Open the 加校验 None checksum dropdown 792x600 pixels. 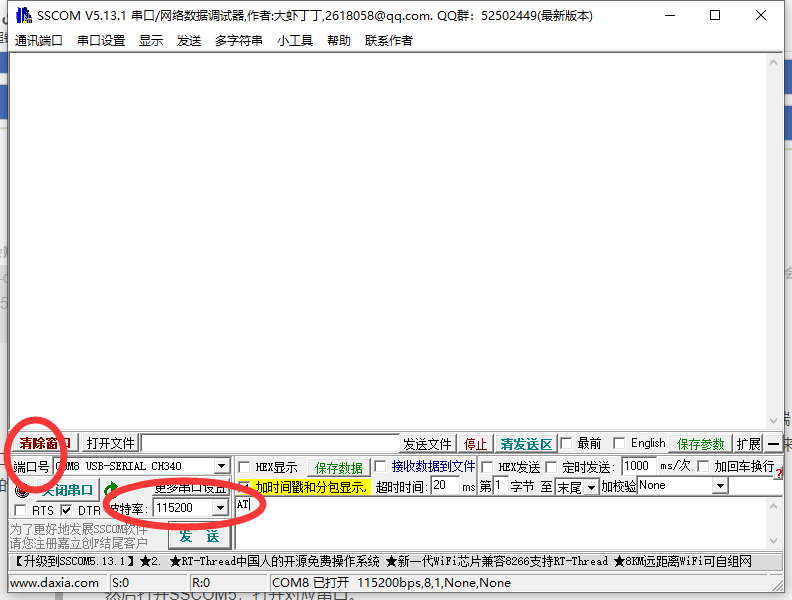point(720,486)
